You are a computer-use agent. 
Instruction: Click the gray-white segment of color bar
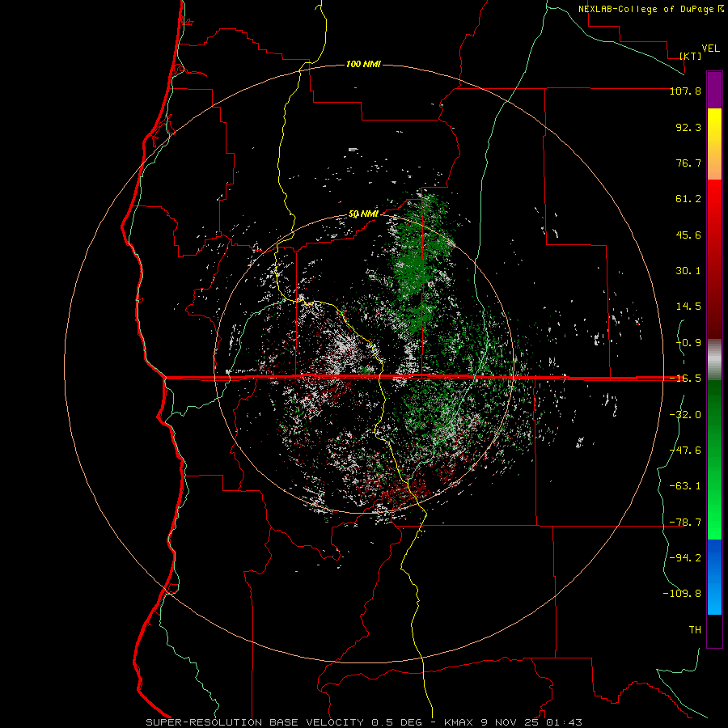click(x=714, y=360)
